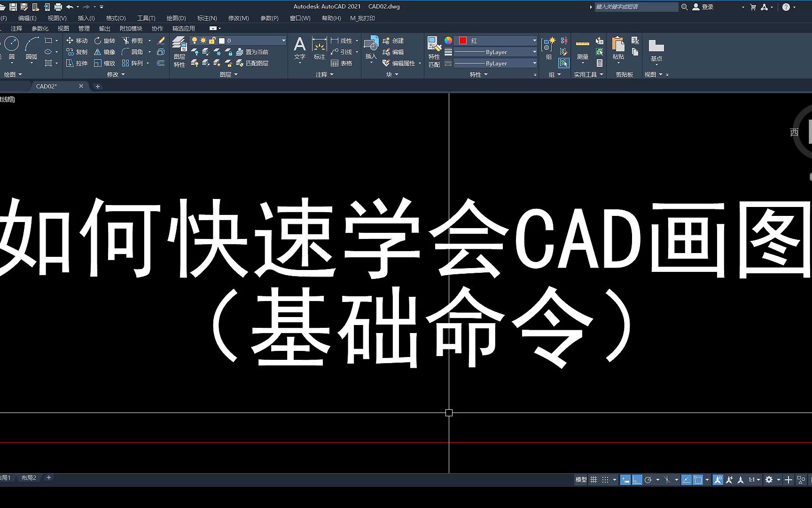812x508 pixels.
Task: Toggle grid display in the status bar
Action: (593, 479)
